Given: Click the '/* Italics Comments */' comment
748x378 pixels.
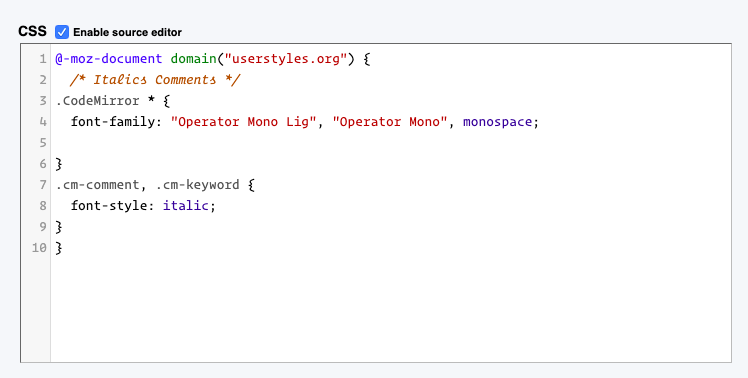Looking at the screenshot, I should pos(155,80).
